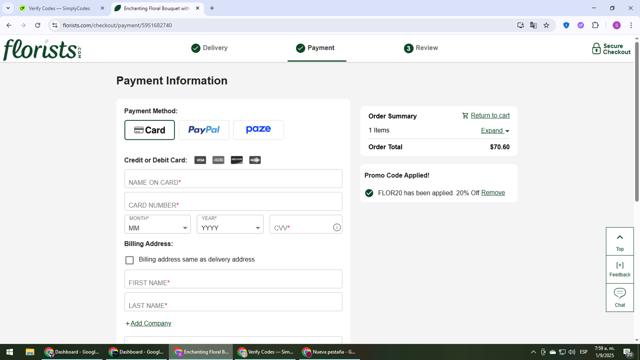The width and height of the screenshot is (640, 360).
Task: Click the install app icon in address bar
Action: [520, 25]
